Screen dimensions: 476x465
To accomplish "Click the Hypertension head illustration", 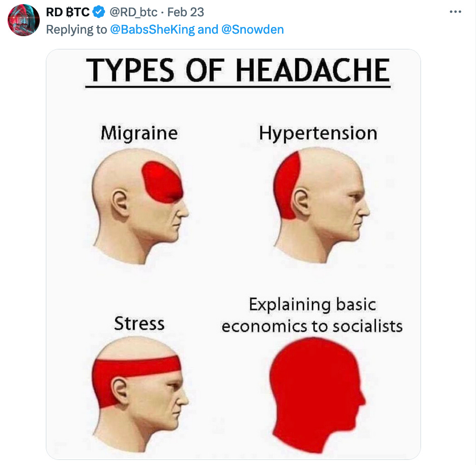I will click(x=321, y=205).
